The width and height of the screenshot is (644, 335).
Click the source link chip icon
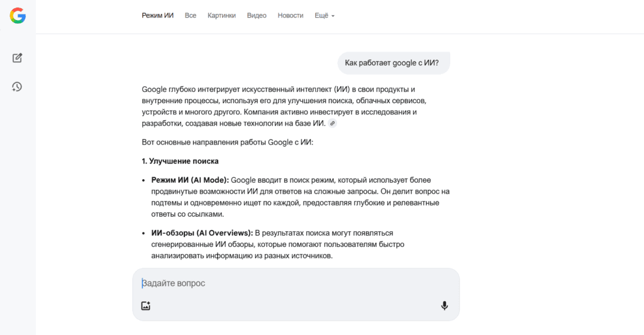(333, 124)
